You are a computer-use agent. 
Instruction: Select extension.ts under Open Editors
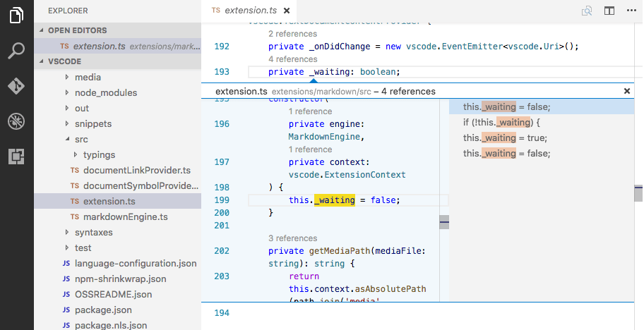click(117, 47)
